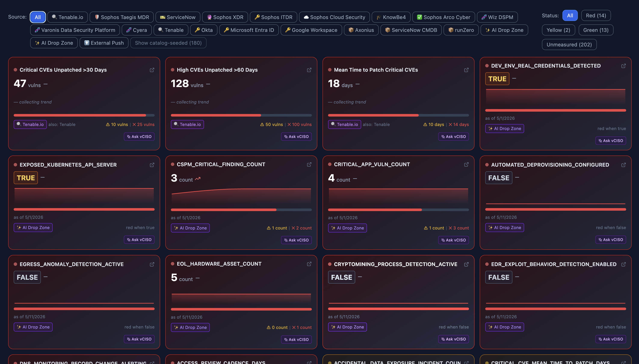Click Tenable.io tag on High CVEs card
Screen dimensions: 639x364
tap(187, 124)
